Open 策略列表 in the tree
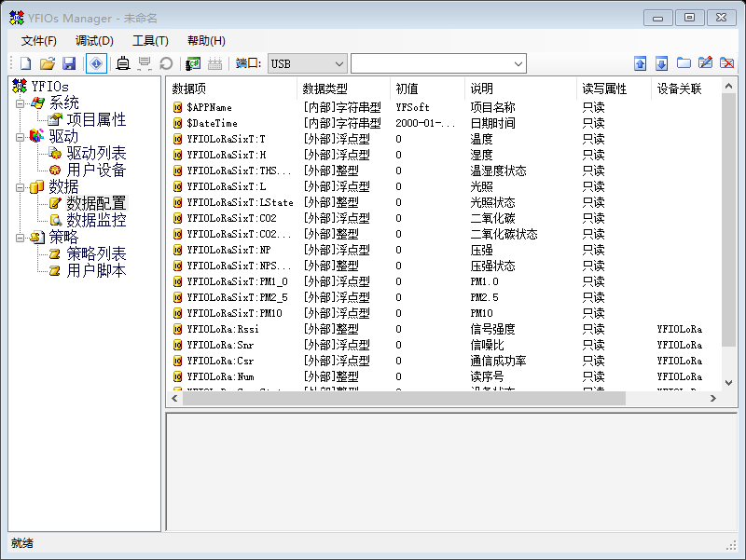Viewport: 746px width, 560px height. click(96, 253)
